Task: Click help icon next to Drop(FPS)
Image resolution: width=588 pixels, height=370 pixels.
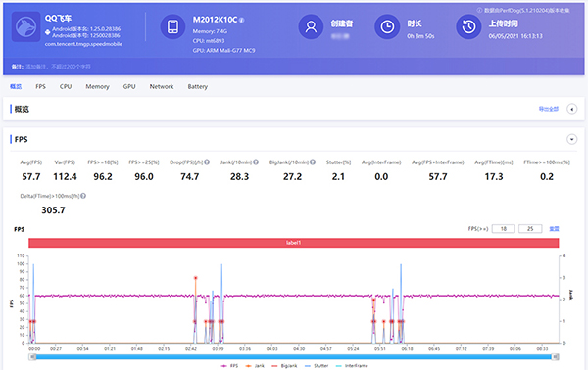Action: (207, 162)
